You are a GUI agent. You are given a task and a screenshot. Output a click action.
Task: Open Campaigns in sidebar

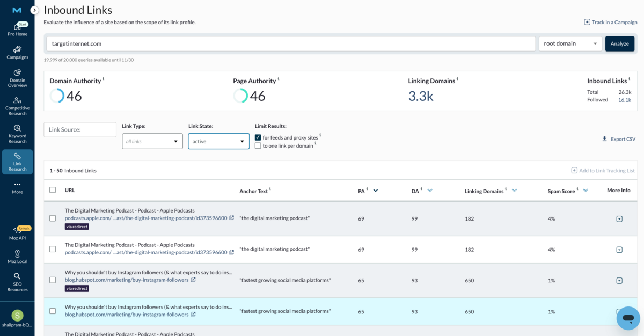[x=17, y=53]
